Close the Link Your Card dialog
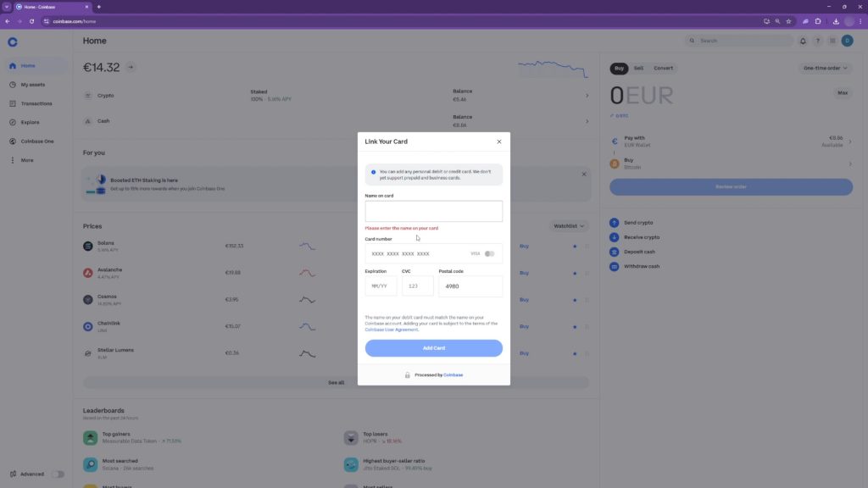Viewport: 868px width, 488px height. tap(498, 141)
